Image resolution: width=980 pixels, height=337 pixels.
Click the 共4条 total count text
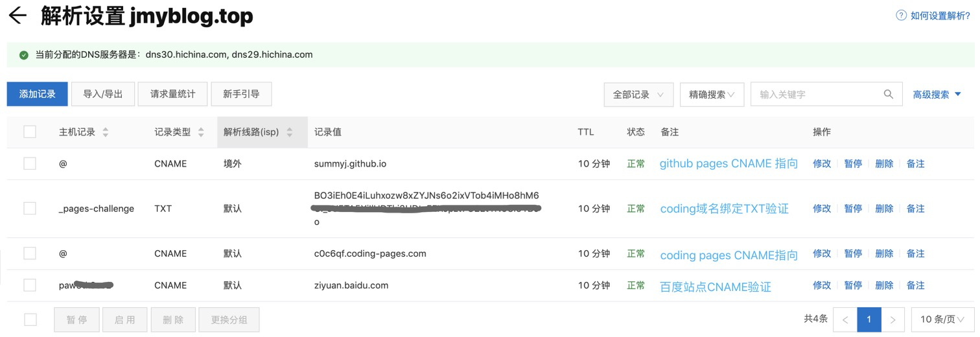click(x=816, y=319)
